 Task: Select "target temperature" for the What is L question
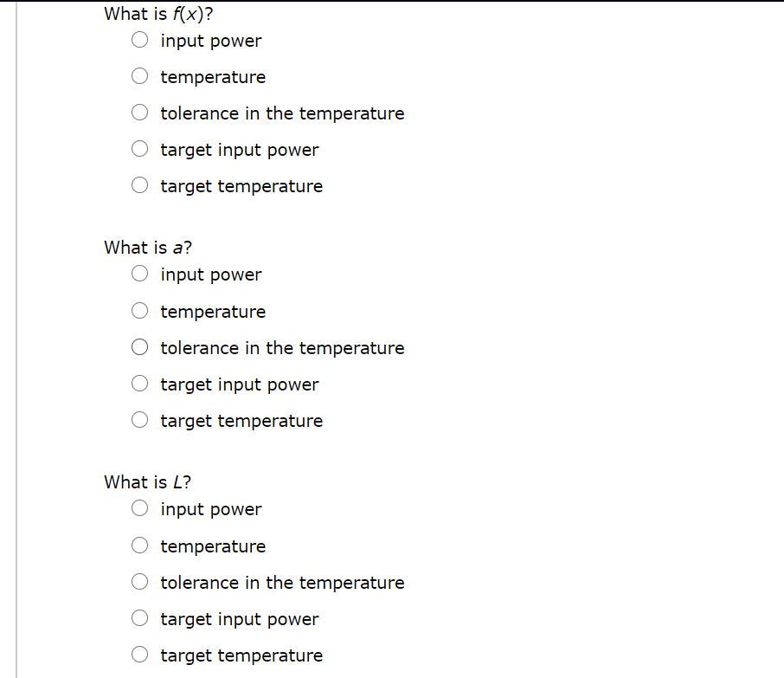(139, 654)
